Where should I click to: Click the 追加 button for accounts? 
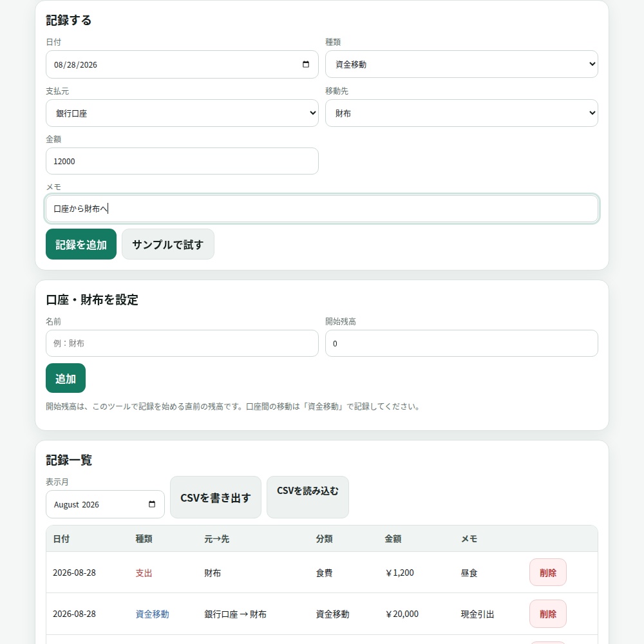(66, 378)
